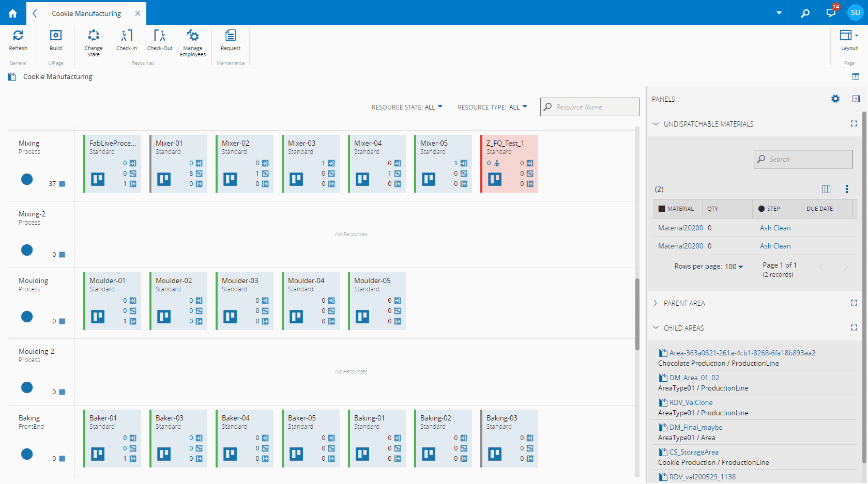Toggle the column chooser in Undispatchable Materials
This screenshot has width=868, height=484.
(x=826, y=189)
